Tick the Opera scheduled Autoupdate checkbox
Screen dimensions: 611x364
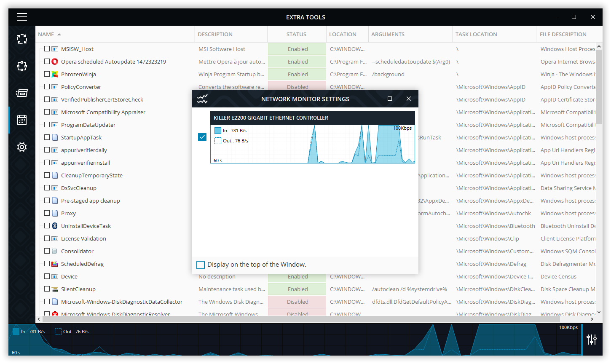(x=47, y=62)
